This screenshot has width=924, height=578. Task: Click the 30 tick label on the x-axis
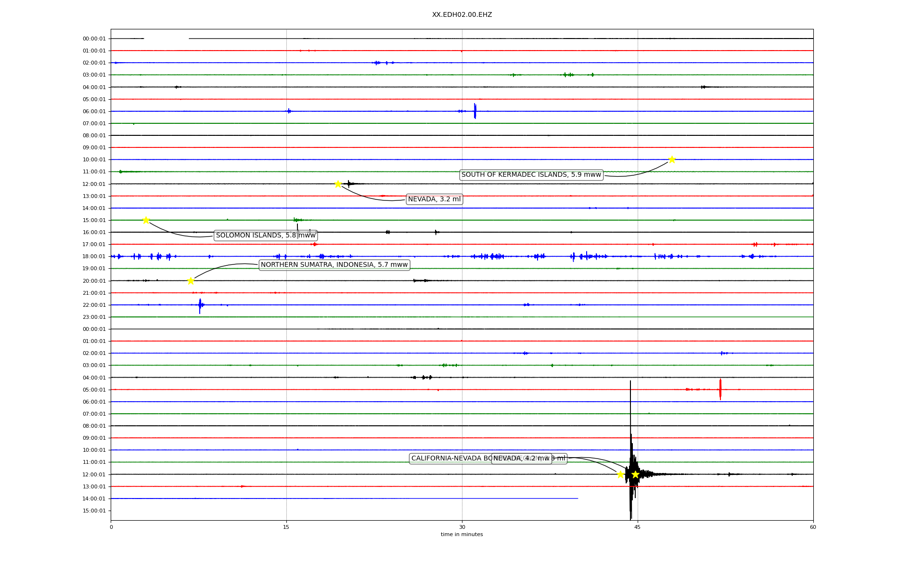[x=462, y=527]
